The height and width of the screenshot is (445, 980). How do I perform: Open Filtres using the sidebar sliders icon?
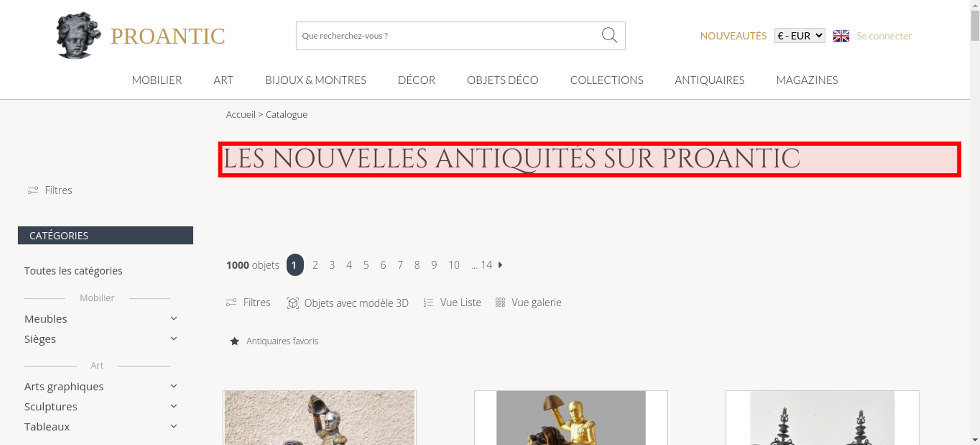click(33, 190)
